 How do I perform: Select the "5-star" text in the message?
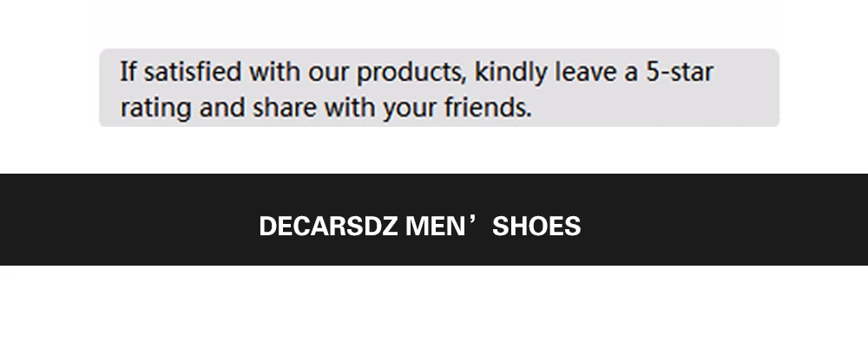[x=680, y=72]
